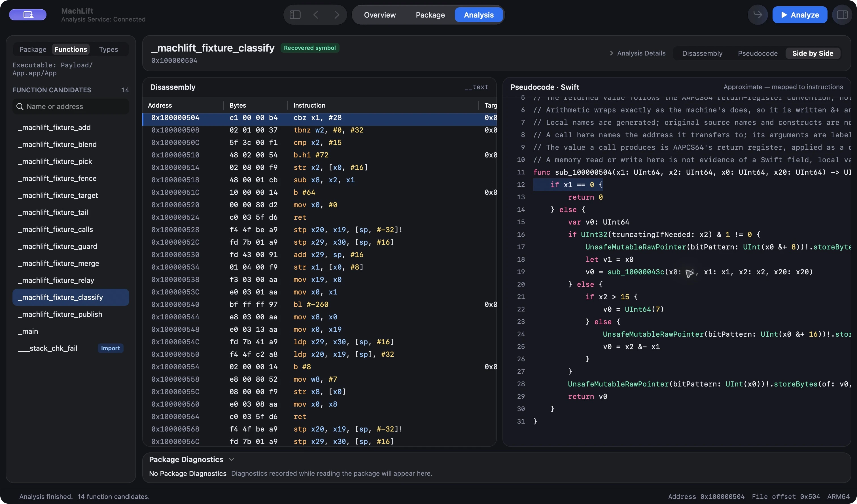The width and height of the screenshot is (857, 504).
Task: Switch view to Disassembly only
Action: pyautogui.click(x=702, y=53)
